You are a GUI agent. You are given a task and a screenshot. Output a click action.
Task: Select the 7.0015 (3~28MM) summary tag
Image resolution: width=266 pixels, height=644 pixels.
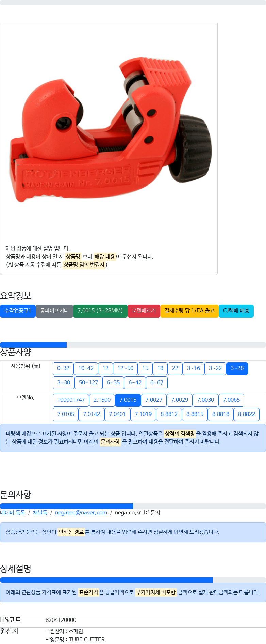[x=100, y=311]
